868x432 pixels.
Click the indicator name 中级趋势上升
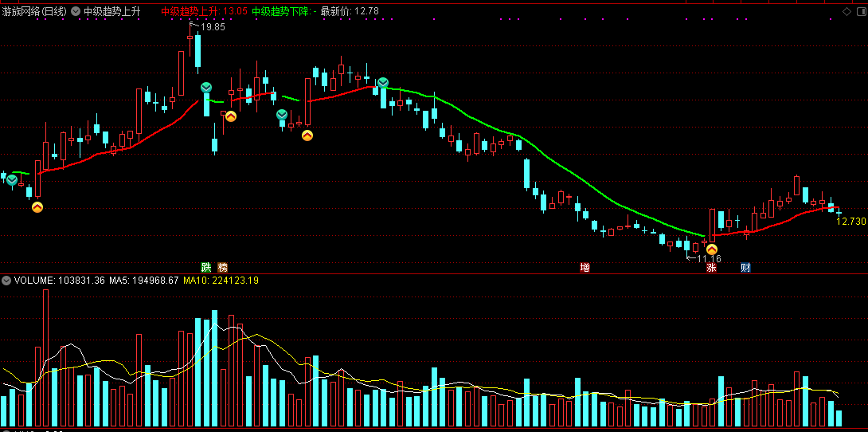[112, 11]
